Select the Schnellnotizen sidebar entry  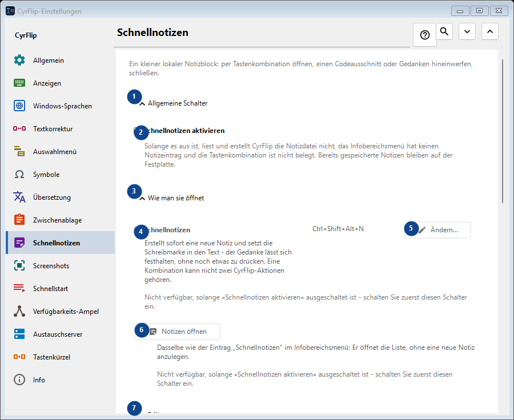tap(61, 243)
